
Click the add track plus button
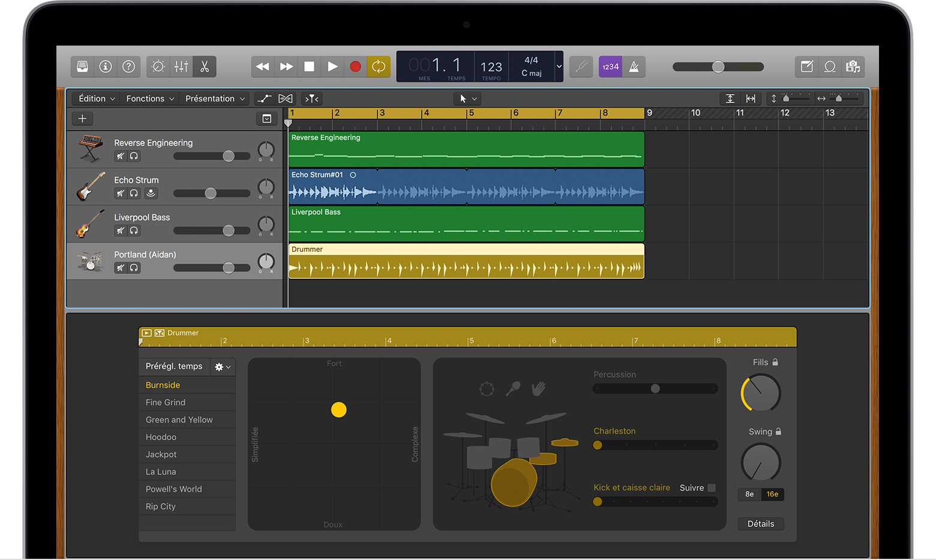point(82,119)
